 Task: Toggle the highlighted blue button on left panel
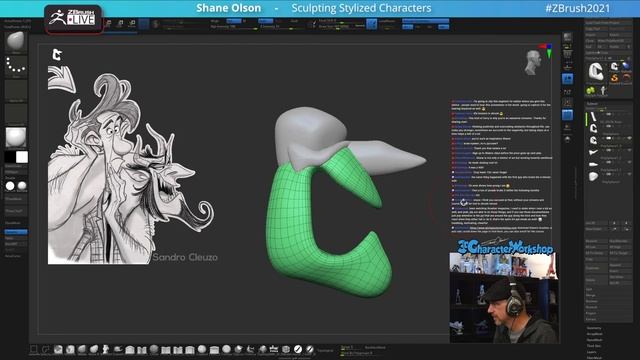pos(16,232)
